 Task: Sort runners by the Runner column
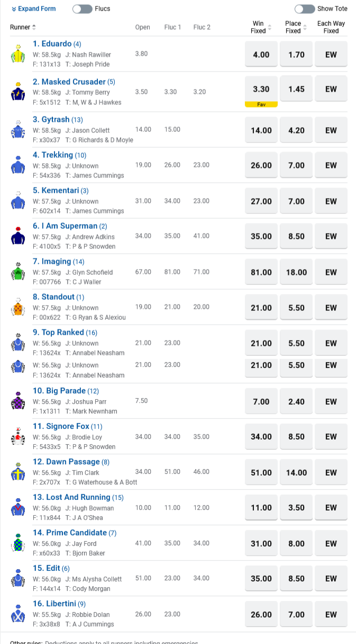point(23,27)
